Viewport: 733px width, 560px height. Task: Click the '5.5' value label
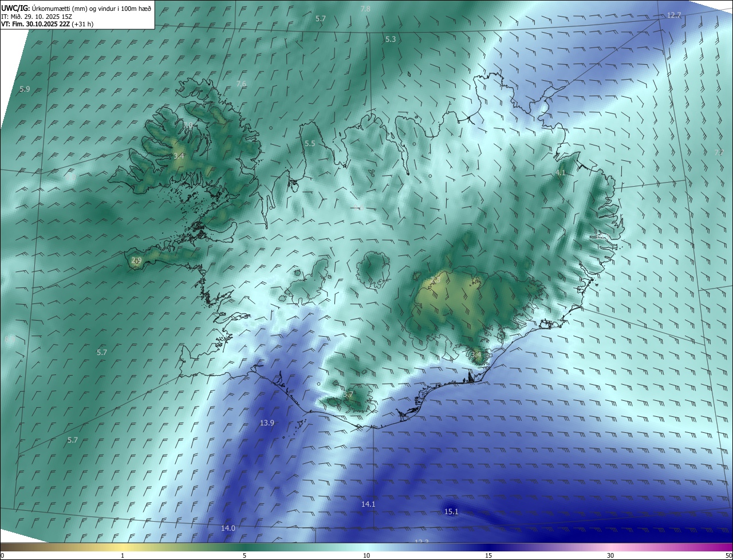click(x=310, y=143)
